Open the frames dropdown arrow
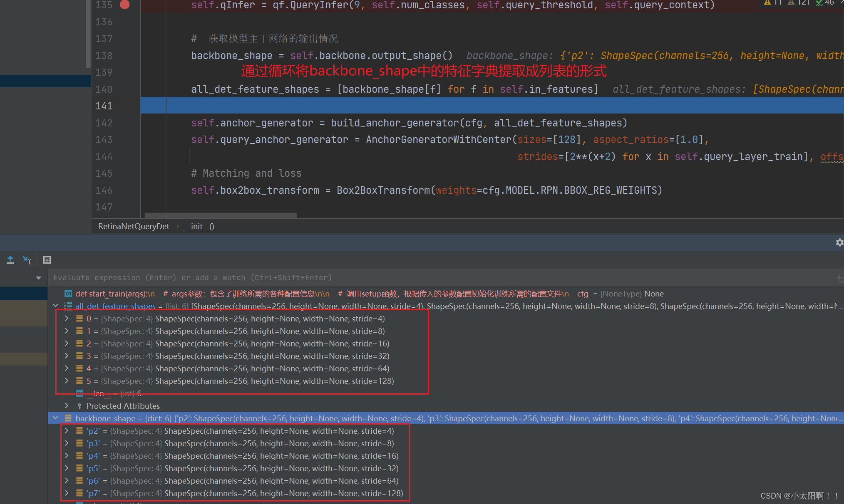844x504 pixels. (x=39, y=278)
